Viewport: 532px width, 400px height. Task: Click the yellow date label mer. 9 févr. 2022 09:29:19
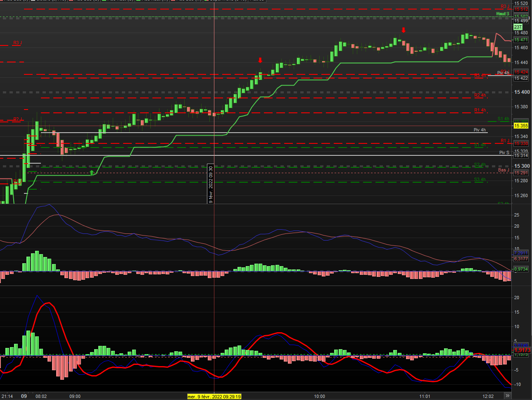pyautogui.click(x=214, y=396)
